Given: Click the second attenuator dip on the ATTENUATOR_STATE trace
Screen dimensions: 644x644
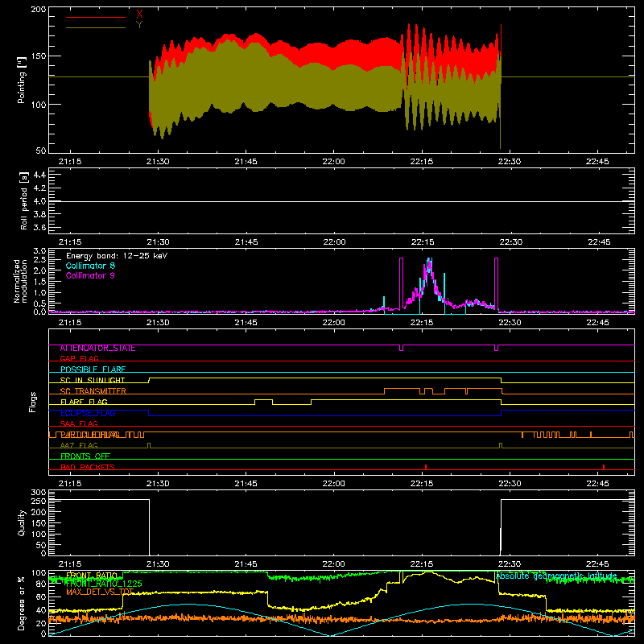Looking at the screenshot, I should tap(496, 348).
